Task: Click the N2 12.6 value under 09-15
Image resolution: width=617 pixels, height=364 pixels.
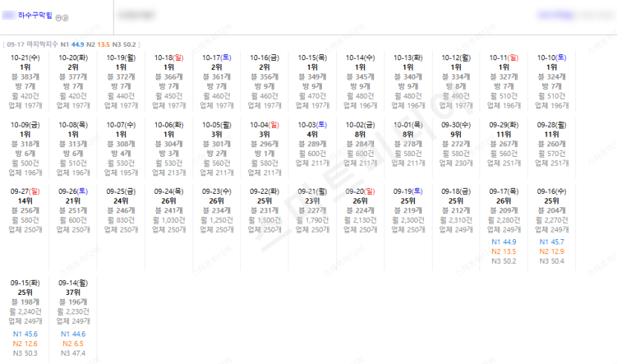Action: tap(25, 344)
